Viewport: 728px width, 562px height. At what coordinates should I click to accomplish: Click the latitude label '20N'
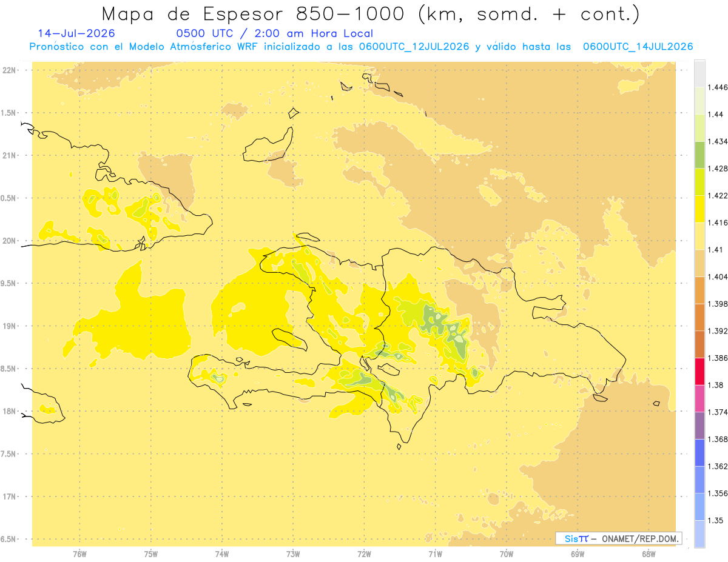(10, 241)
